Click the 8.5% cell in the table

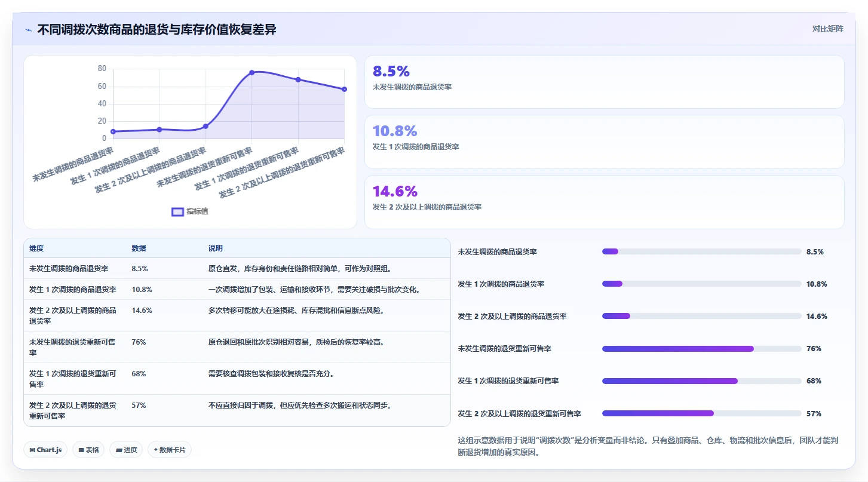pyautogui.click(x=140, y=269)
